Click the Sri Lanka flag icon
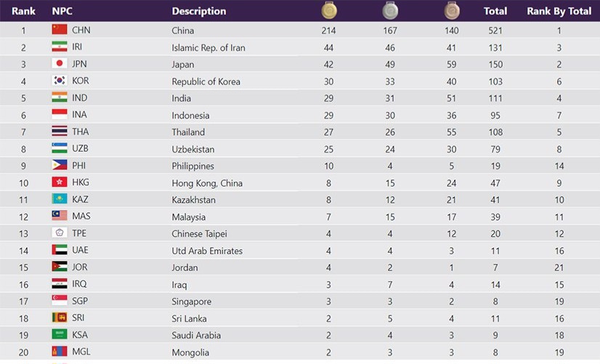Image resolution: width=600 pixels, height=364 pixels. (60, 318)
